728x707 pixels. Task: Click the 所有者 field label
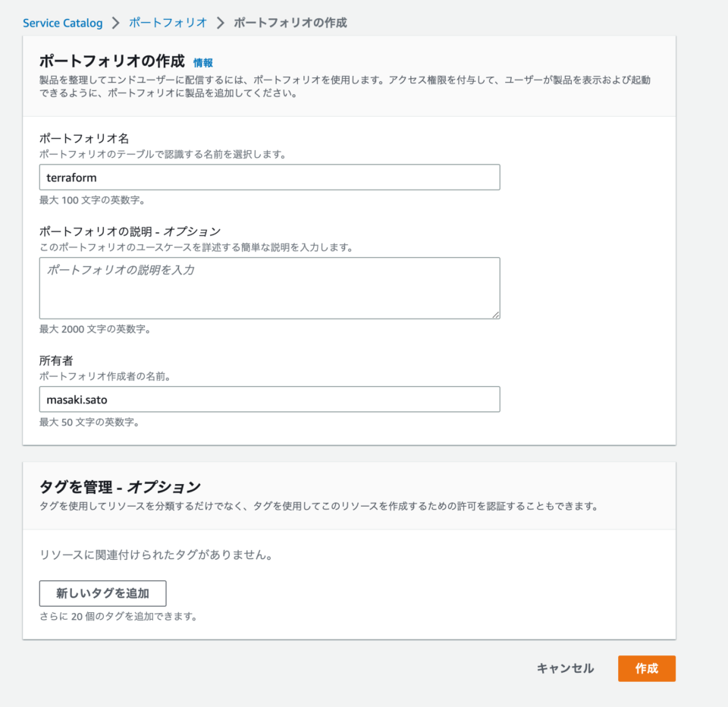click(x=56, y=360)
